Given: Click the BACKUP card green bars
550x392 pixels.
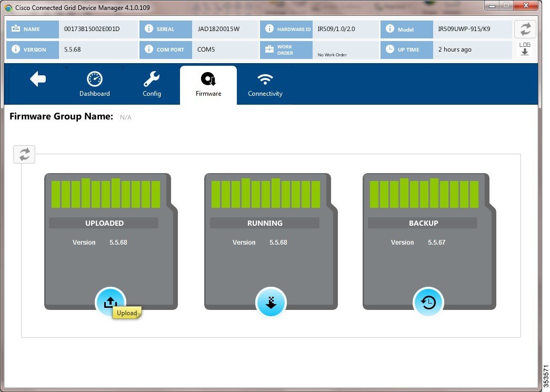Looking at the screenshot, I should (x=424, y=193).
